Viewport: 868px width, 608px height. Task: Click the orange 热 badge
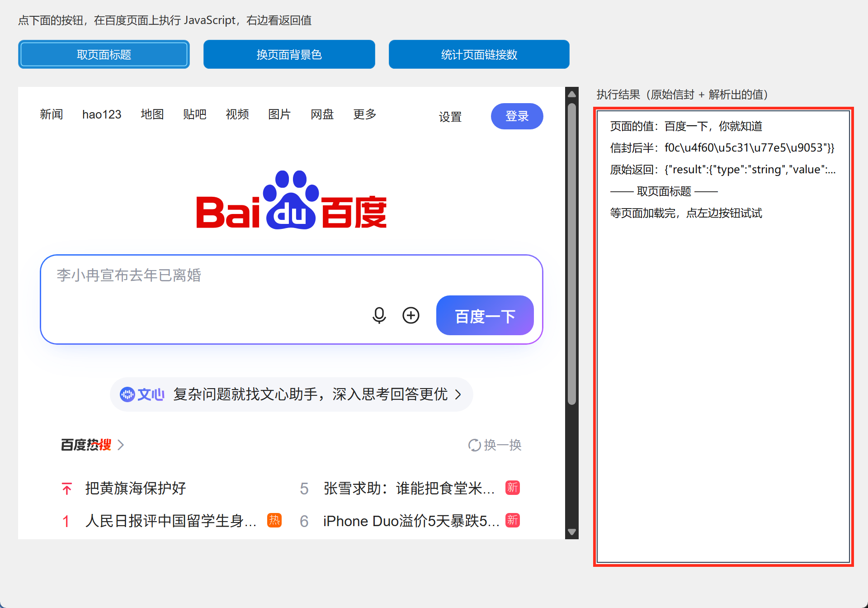coord(274,520)
